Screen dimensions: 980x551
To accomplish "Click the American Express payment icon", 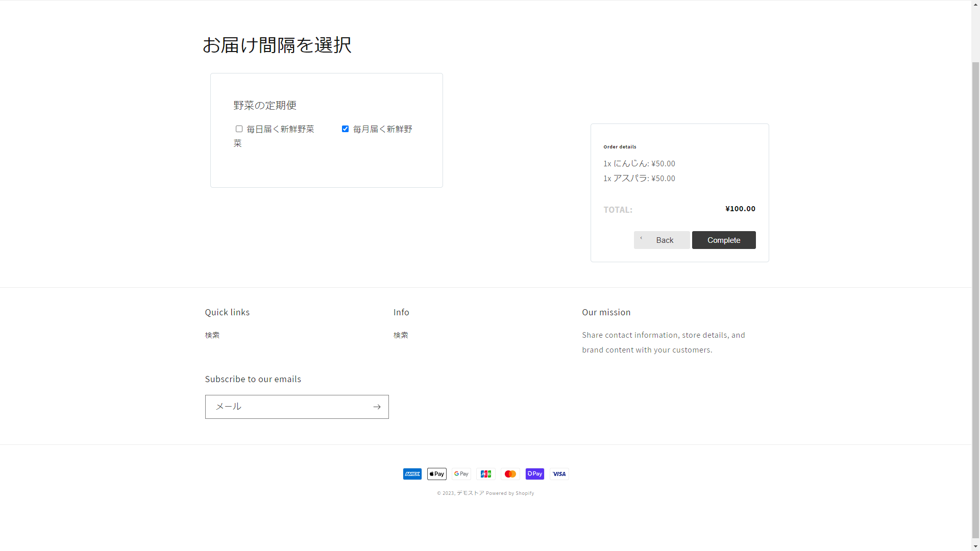I will click(412, 474).
